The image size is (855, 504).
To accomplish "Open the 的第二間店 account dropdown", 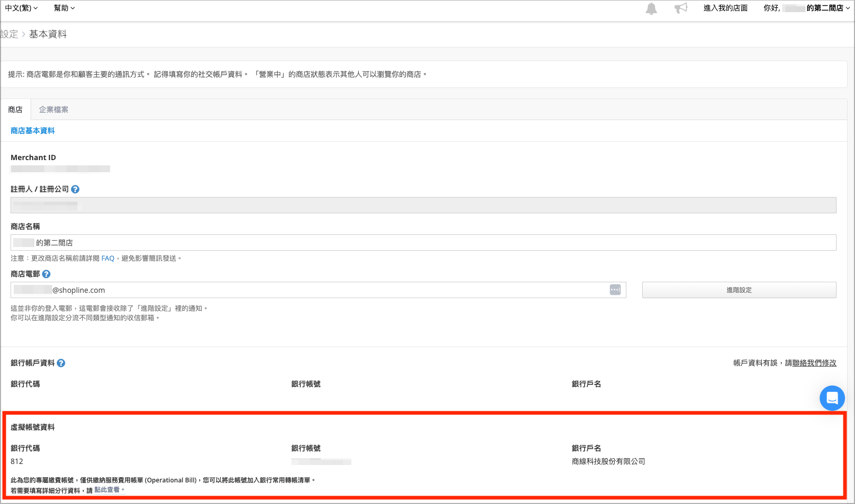I will click(807, 8).
